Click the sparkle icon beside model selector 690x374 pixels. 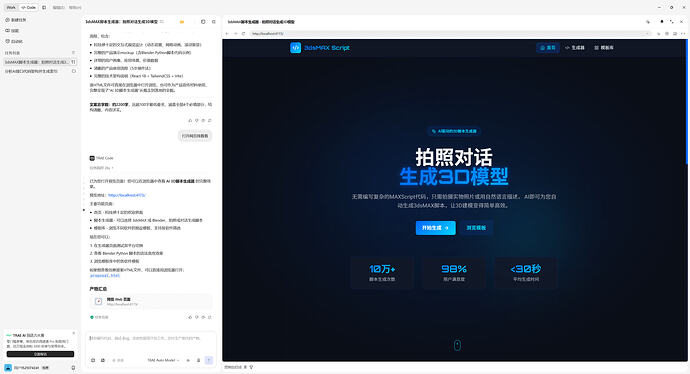[x=188, y=360]
